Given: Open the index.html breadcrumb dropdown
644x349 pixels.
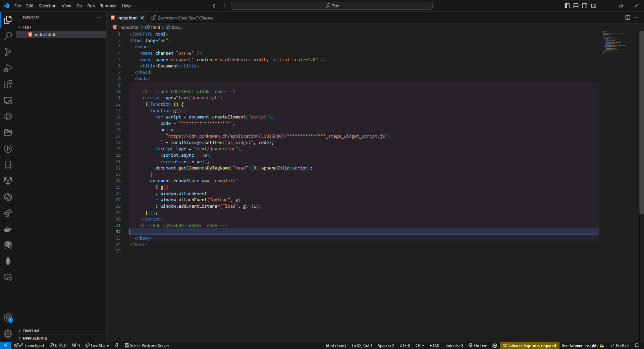Looking at the screenshot, I should click(126, 27).
